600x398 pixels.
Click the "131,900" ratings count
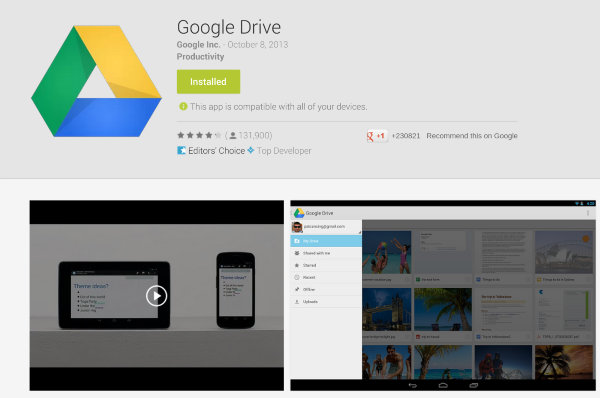[254, 135]
